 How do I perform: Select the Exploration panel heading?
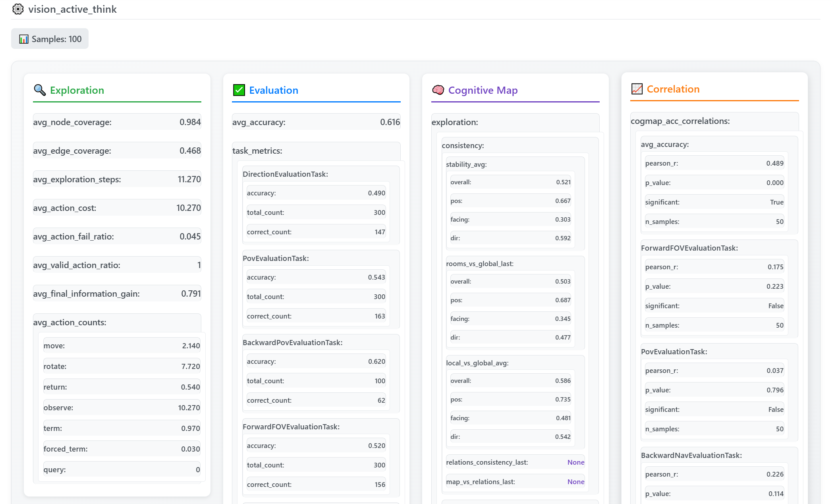77,90
